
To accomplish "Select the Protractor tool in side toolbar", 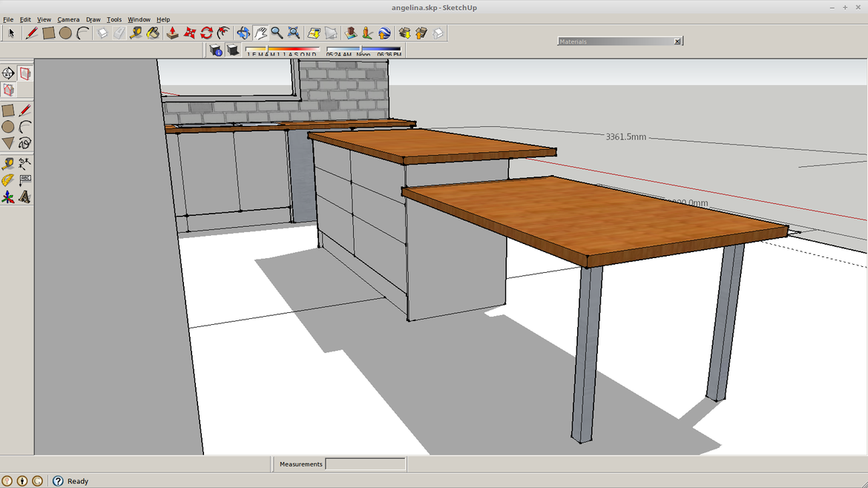I will pos(8,180).
